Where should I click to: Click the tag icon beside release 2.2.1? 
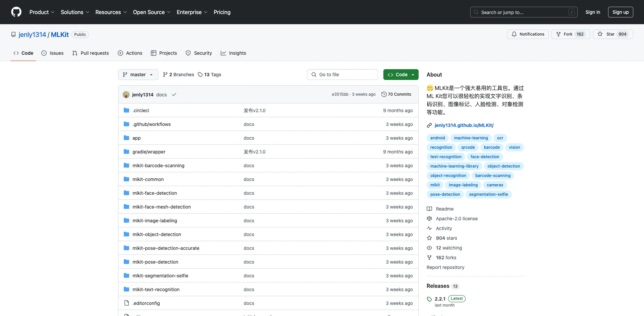click(429, 299)
